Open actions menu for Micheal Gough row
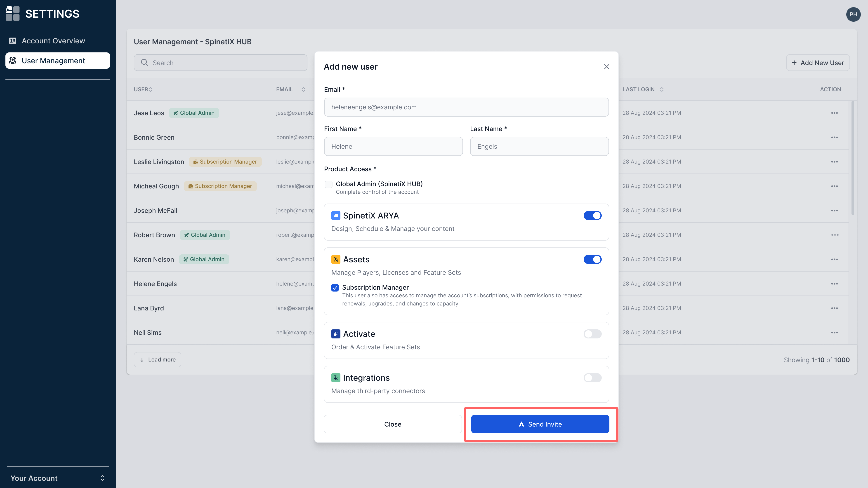Image resolution: width=868 pixels, height=488 pixels. click(834, 186)
